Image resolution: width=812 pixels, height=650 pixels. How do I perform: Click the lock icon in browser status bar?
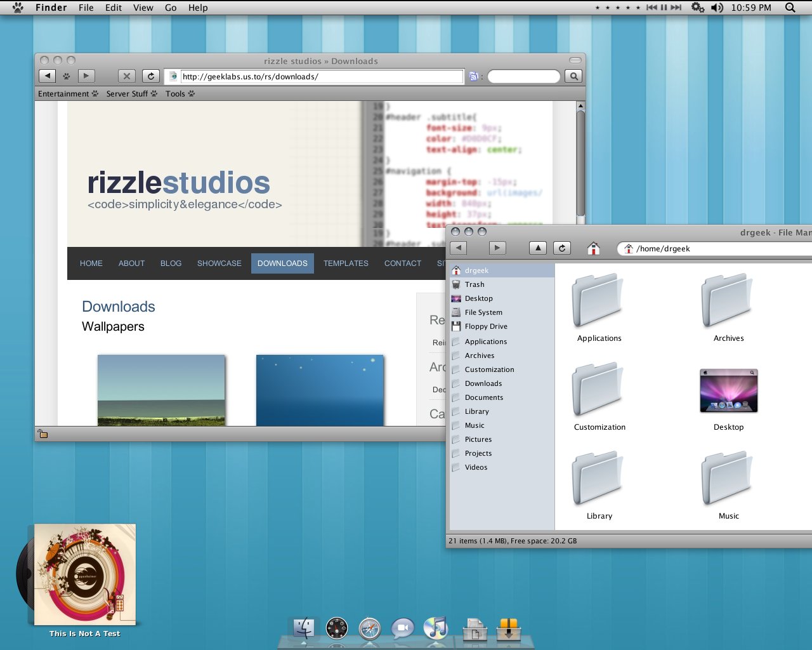(x=43, y=434)
